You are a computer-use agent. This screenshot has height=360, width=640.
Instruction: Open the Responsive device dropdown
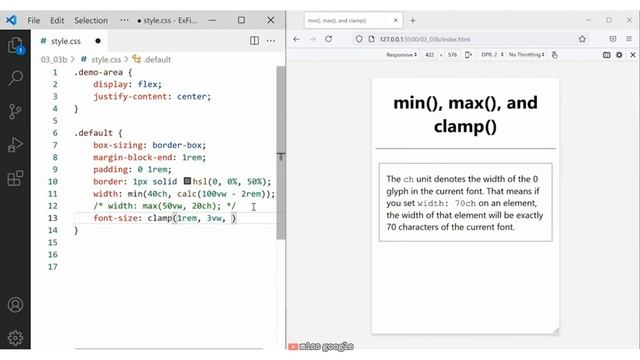point(402,55)
